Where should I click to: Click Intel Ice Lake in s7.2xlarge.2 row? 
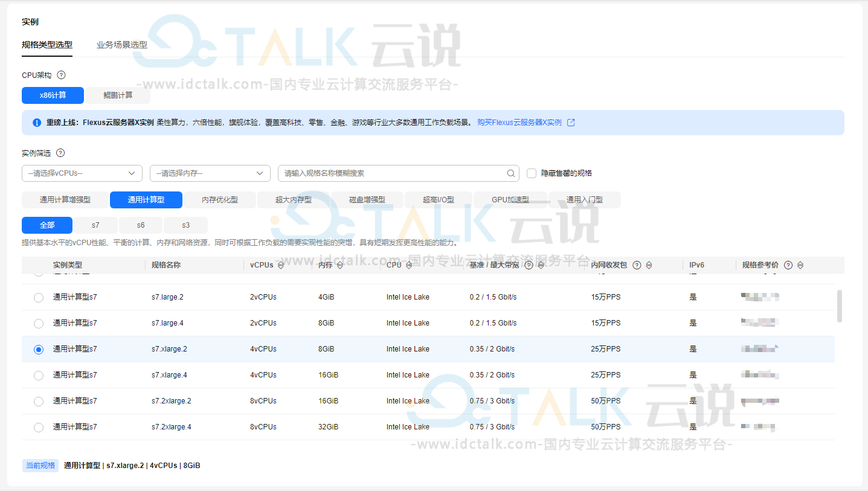408,401
